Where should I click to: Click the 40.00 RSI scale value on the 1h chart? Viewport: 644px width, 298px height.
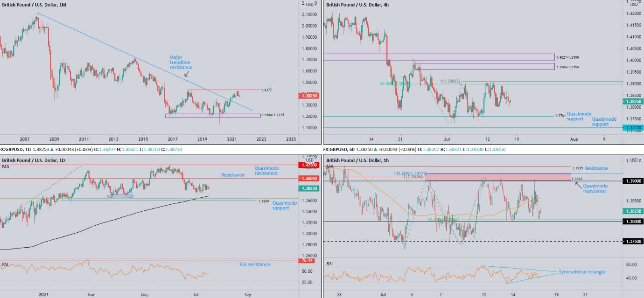632,278
